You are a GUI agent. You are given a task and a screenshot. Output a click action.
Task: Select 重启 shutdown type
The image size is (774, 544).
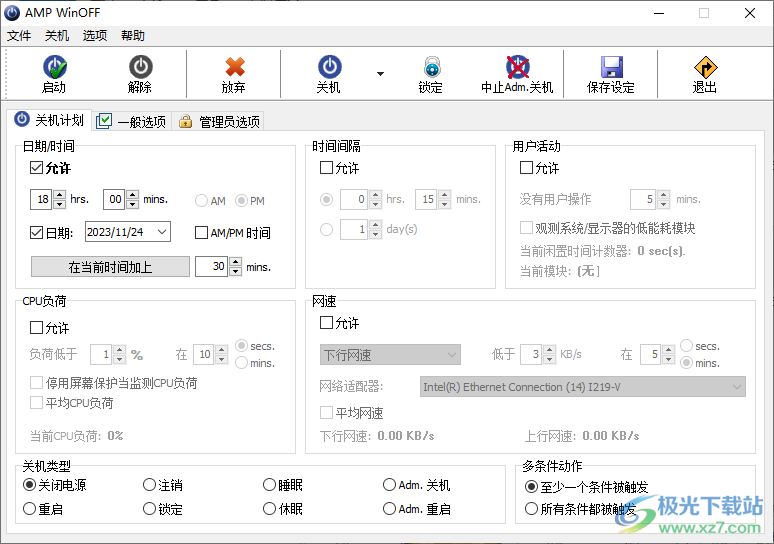point(30,508)
